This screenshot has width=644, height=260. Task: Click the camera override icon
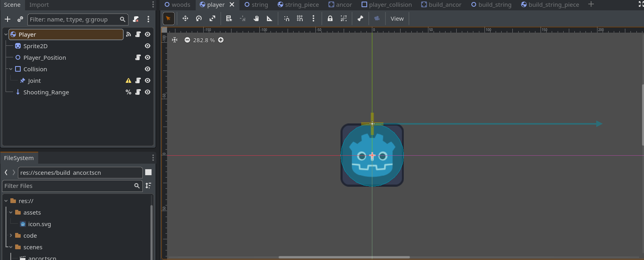tap(377, 18)
